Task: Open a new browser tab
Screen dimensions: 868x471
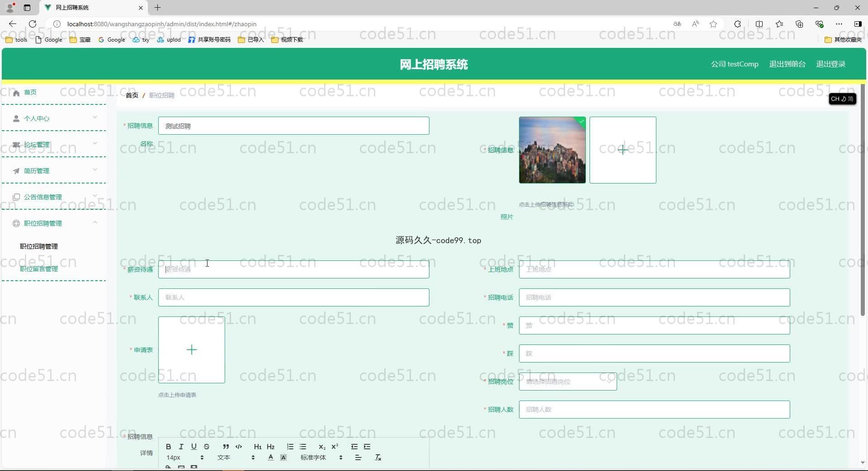Action: point(158,8)
